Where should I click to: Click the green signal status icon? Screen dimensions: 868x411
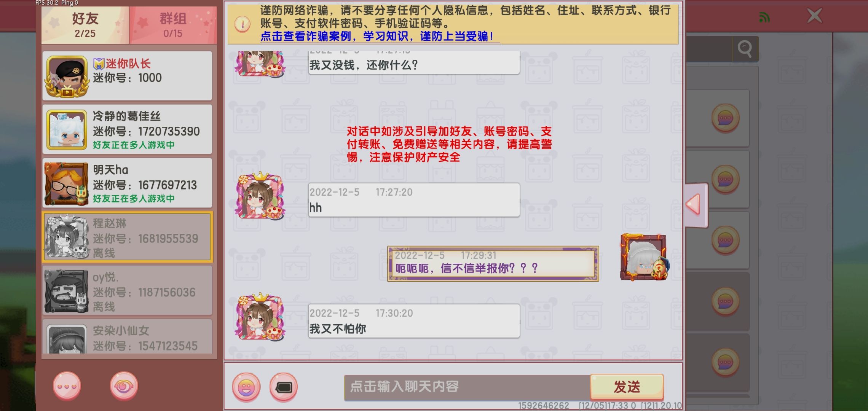(764, 17)
